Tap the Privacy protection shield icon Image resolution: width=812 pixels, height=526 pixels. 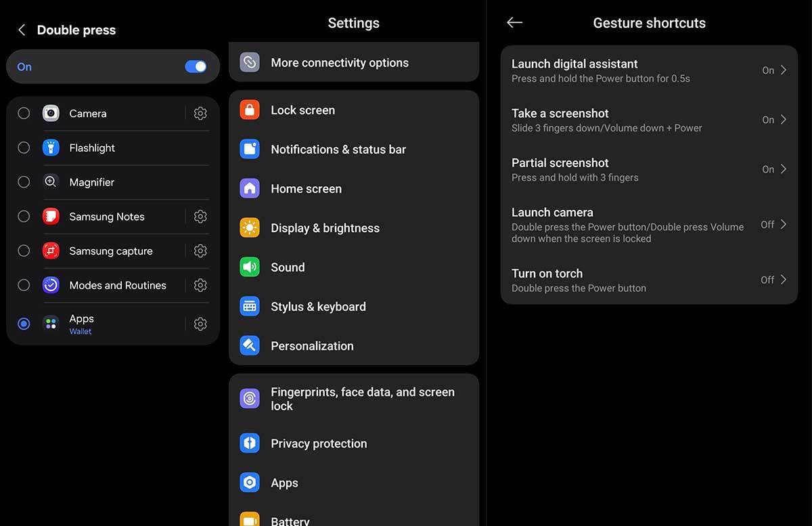tap(250, 443)
